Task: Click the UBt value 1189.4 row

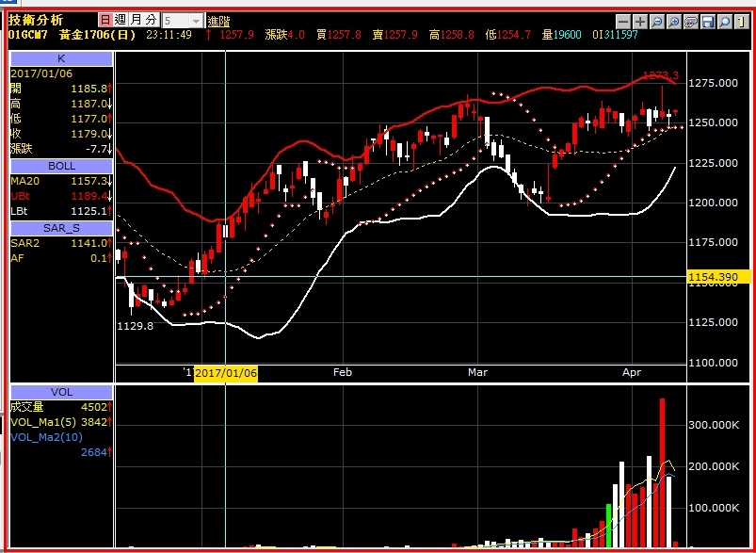Action: pyautogui.click(x=61, y=196)
